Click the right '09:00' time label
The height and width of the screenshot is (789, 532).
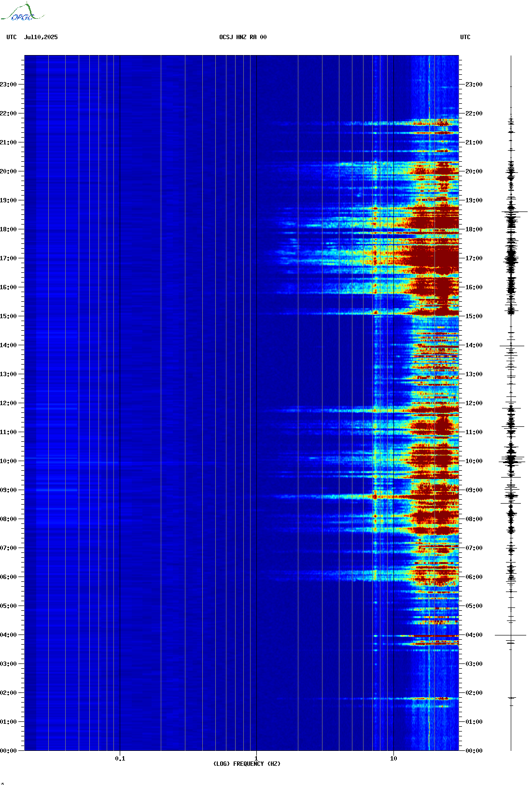(474, 490)
